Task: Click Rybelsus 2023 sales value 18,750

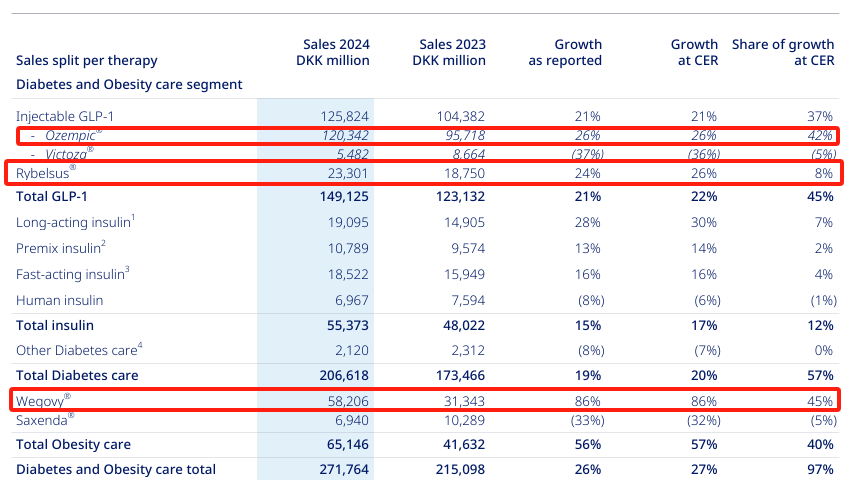Action: (x=460, y=172)
